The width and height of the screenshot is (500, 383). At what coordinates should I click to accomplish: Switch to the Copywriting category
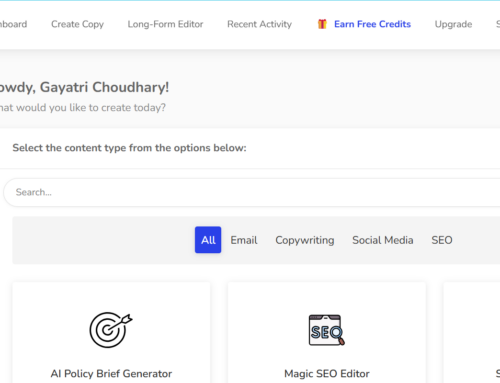click(305, 240)
